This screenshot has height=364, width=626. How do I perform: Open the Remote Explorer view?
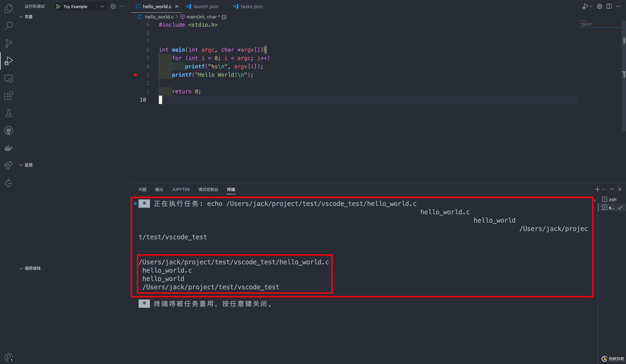coord(9,78)
